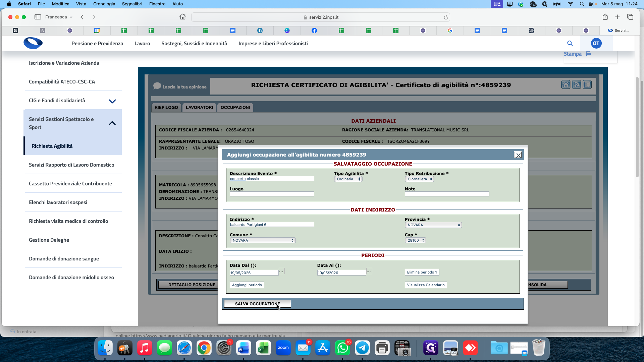Open the Cap 28100 dropdown
Viewport: 644px width, 362px height.
[x=415, y=241]
